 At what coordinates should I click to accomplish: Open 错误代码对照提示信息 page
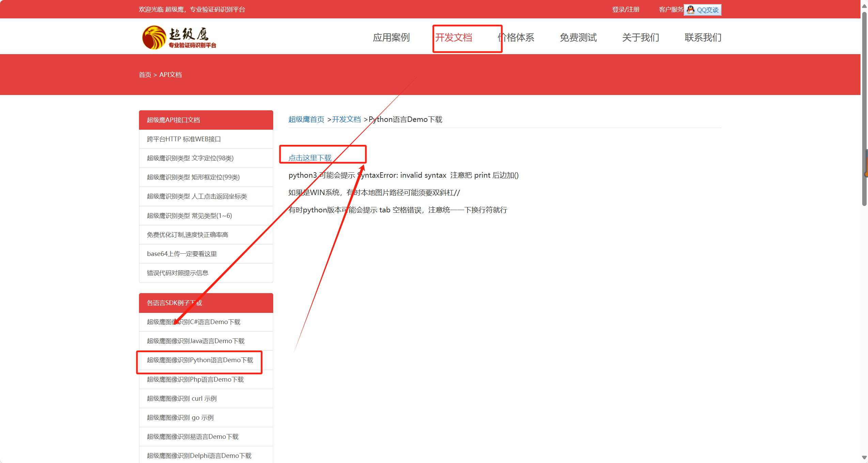click(206, 273)
